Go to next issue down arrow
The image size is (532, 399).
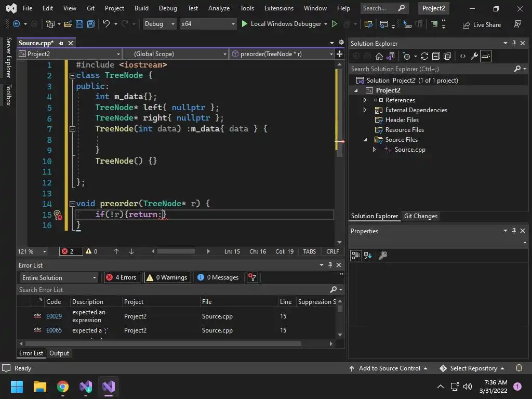(131, 251)
